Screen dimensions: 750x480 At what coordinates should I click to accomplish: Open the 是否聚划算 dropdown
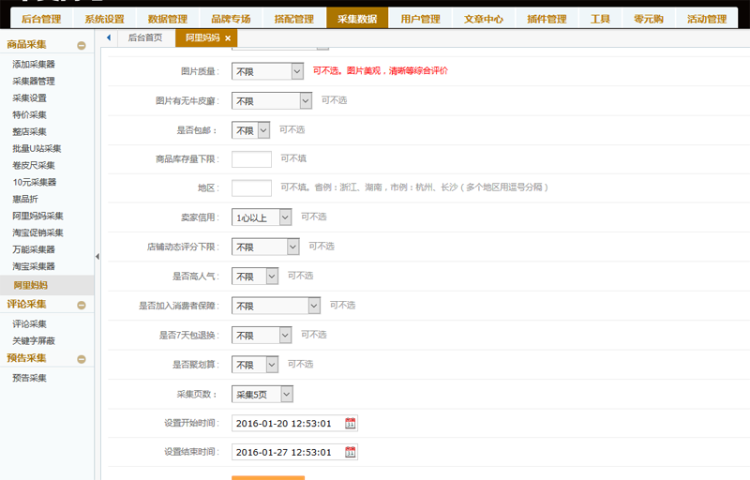(x=254, y=365)
